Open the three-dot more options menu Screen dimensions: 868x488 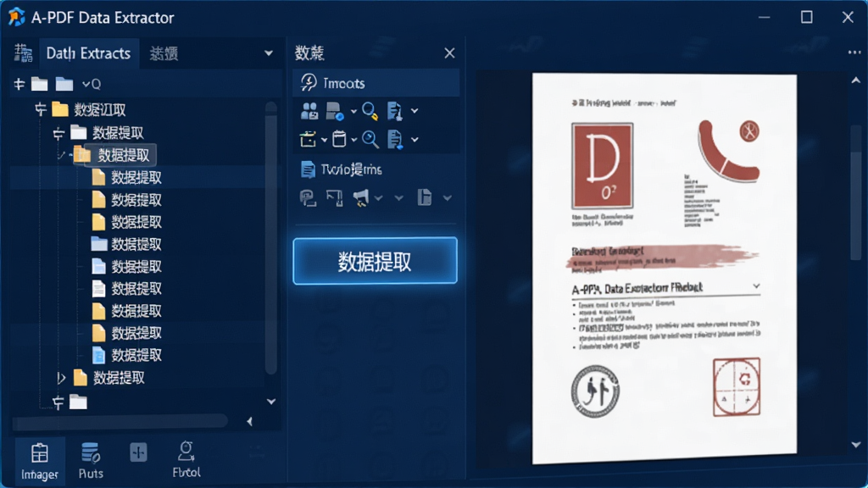tap(854, 53)
